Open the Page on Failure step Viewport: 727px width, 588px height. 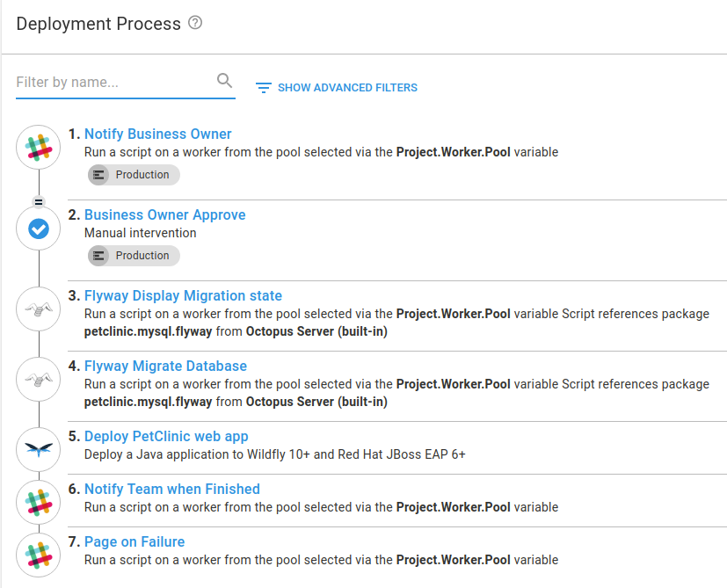134,541
